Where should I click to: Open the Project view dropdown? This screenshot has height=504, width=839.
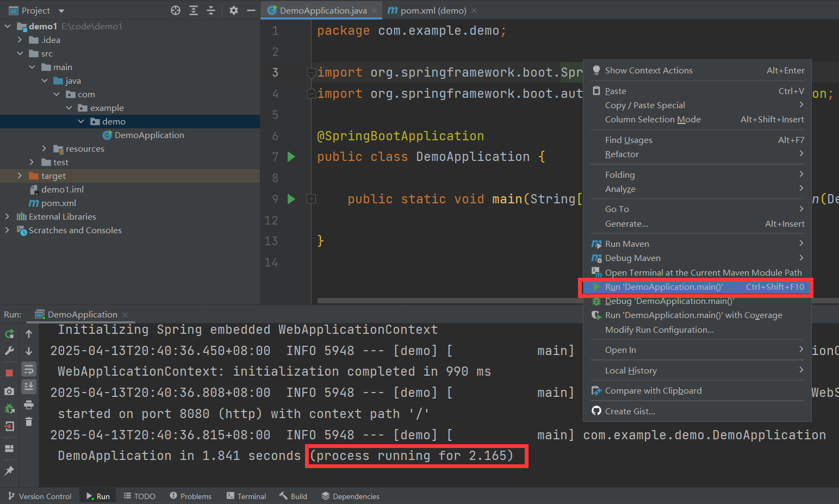(x=61, y=11)
